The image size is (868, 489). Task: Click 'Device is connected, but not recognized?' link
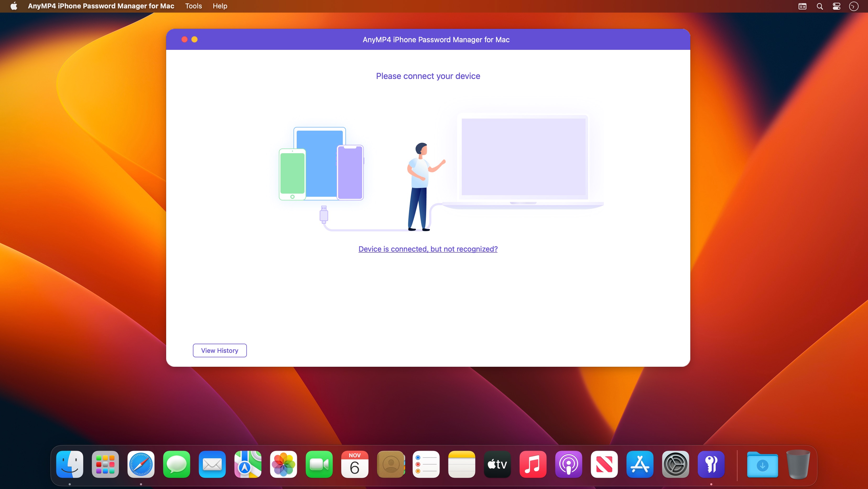pyautogui.click(x=428, y=249)
